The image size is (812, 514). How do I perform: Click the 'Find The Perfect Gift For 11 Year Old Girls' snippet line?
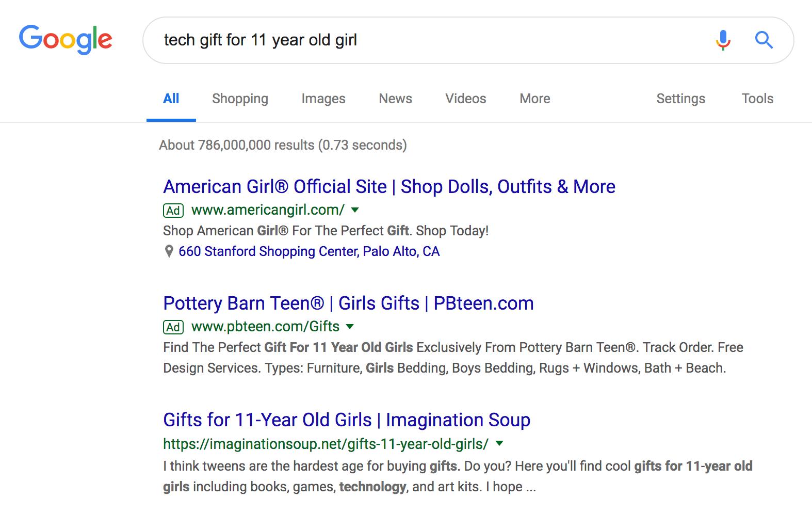point(453,347)
